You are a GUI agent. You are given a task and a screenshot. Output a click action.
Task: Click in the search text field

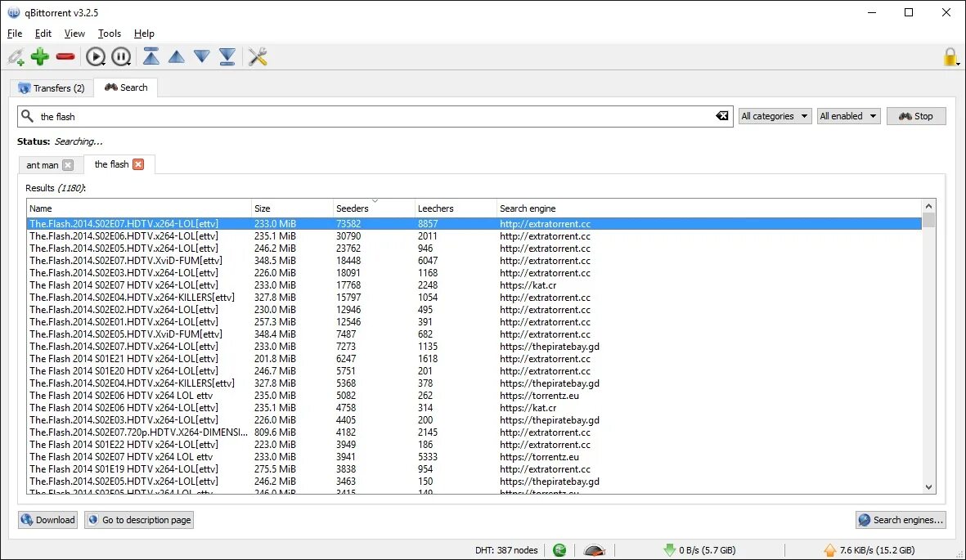375,116
